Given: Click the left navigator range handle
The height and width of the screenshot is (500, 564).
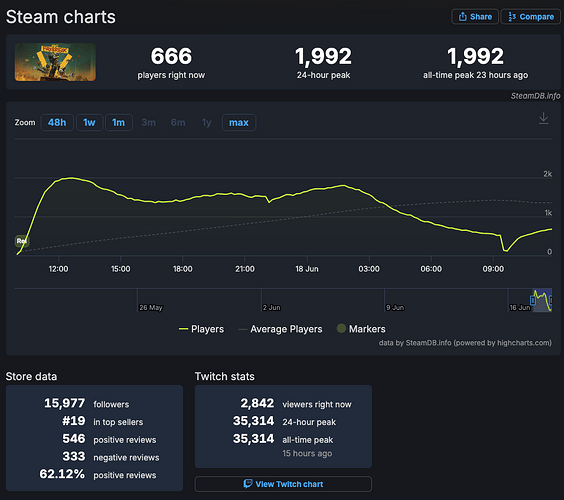Looking at the screenshot, I should (x=533, y=300).
